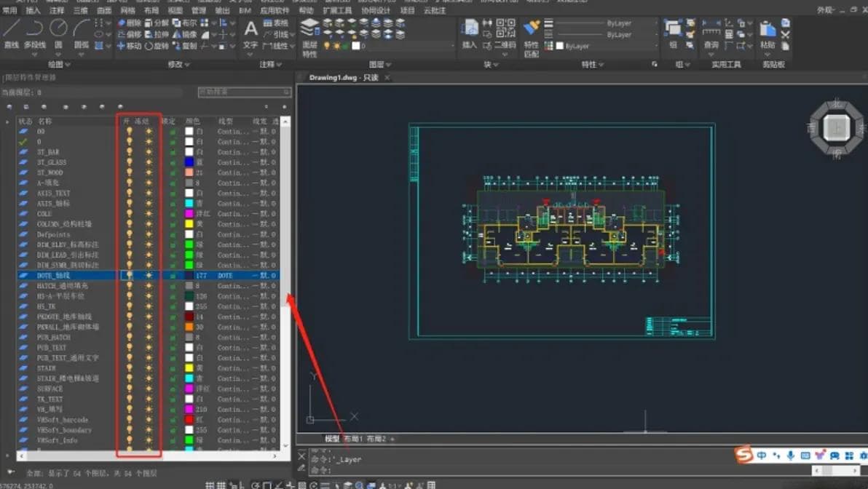Toggle on/off bulb for AXIS_TEXT layer

[130, 193]
